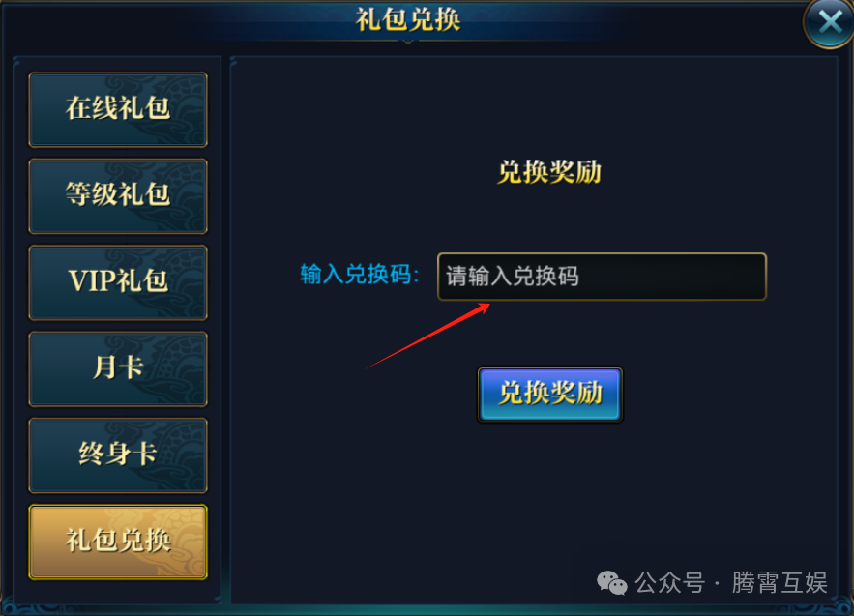Select the highlighted gold 礼包兑换 tab

(x=118, y=542)
